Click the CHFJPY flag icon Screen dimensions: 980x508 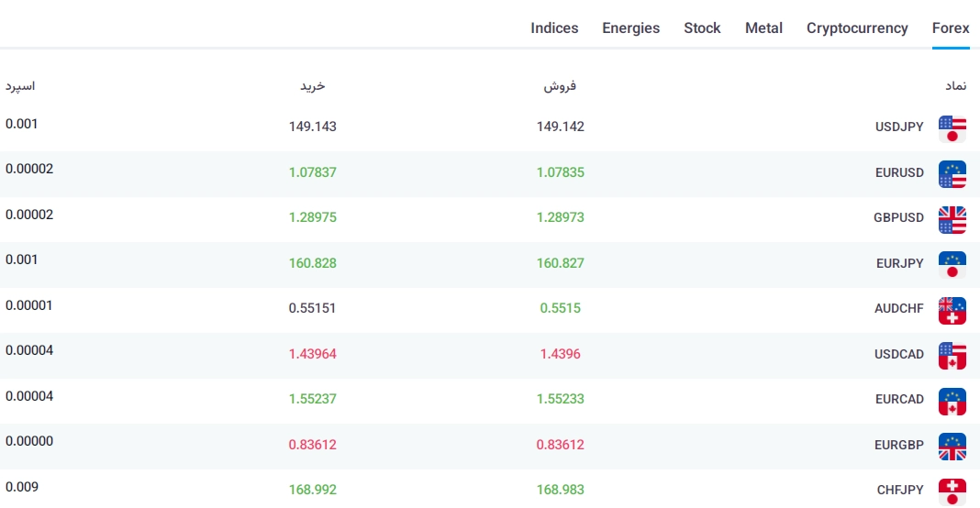point(952,491)
